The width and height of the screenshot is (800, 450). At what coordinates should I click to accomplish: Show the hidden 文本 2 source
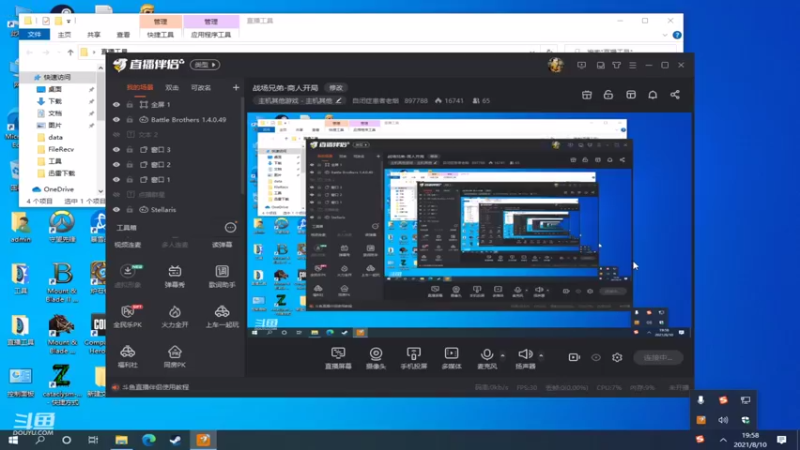(x=116, y=135)
